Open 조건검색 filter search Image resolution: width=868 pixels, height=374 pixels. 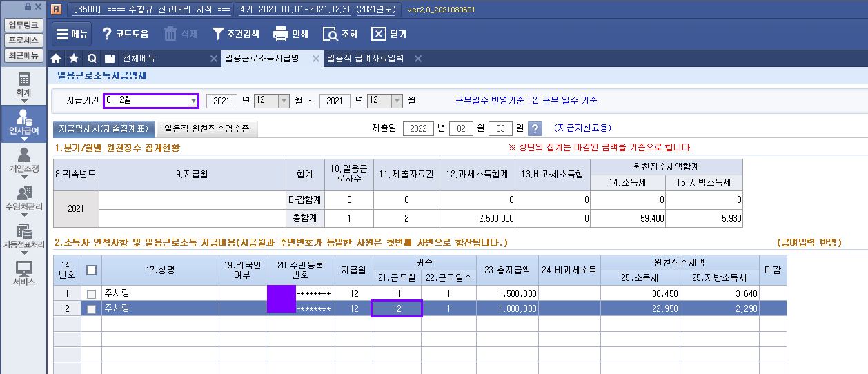218,34
